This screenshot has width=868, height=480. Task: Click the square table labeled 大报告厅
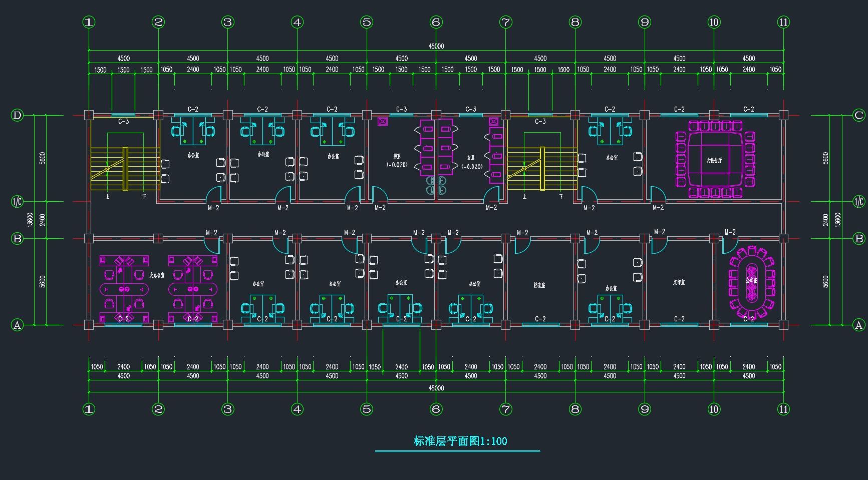tap(714, 160)
